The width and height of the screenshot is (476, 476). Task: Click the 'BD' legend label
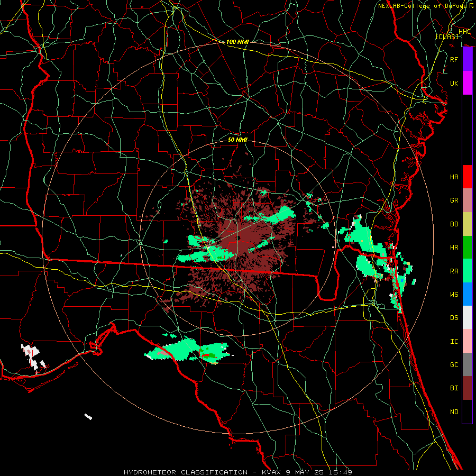point(454,224)
